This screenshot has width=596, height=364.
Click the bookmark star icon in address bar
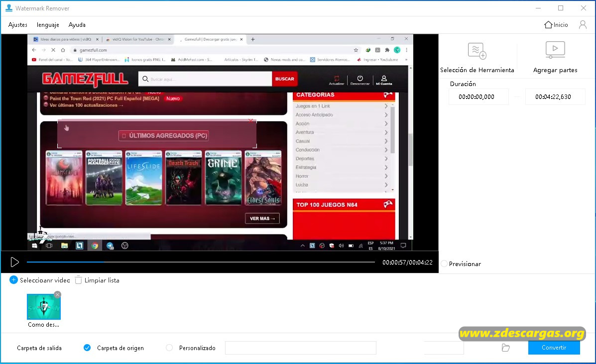pos(356,50)
